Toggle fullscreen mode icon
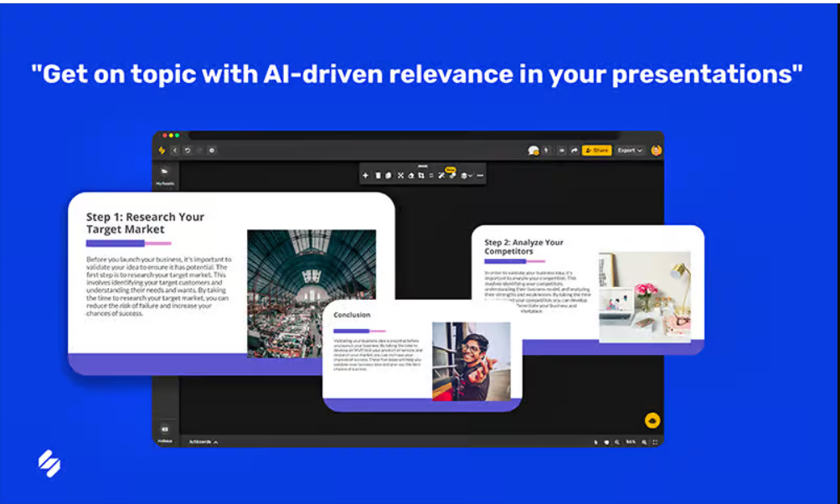The width and height of the screenshot is (840, 504). 655,442
